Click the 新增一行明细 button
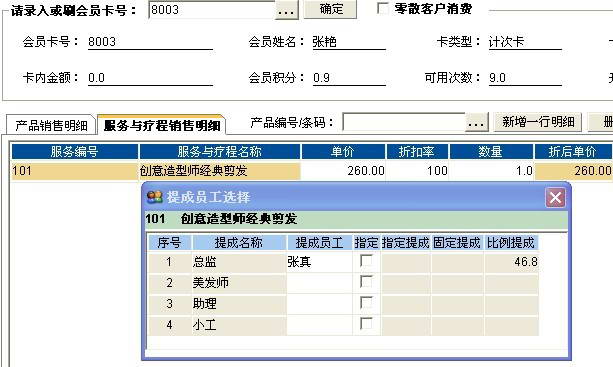The image size is (613, 367). click(538, 122)
